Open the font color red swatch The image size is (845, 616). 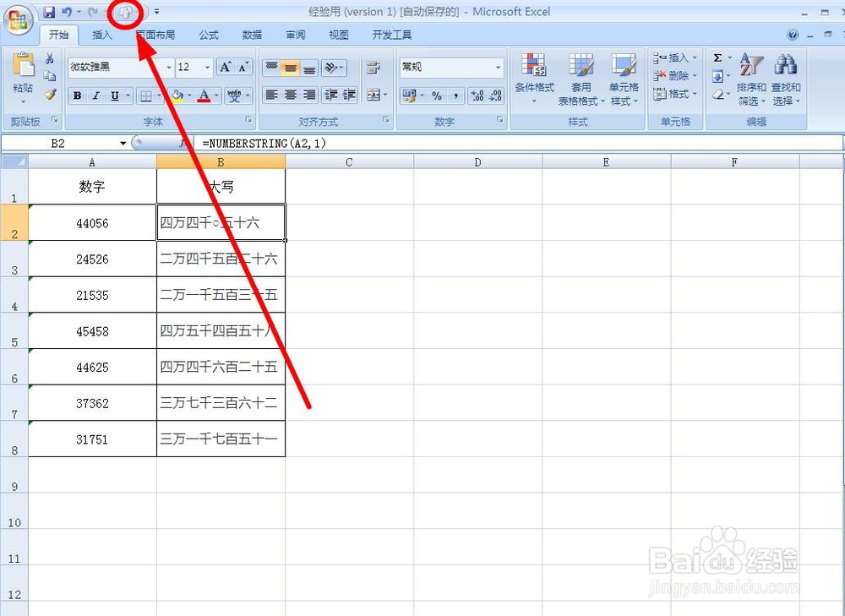pos(205,95)
